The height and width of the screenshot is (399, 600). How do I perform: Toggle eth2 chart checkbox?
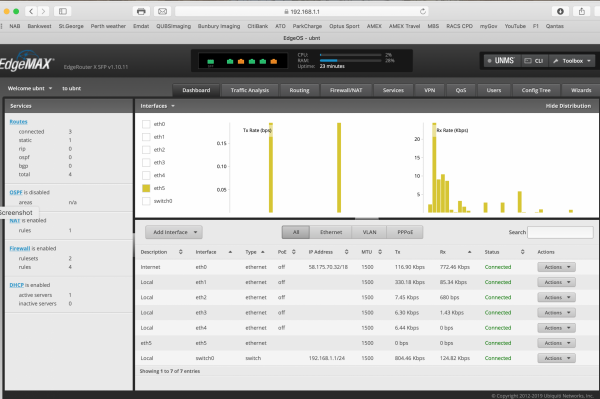[x=146, y=150]
